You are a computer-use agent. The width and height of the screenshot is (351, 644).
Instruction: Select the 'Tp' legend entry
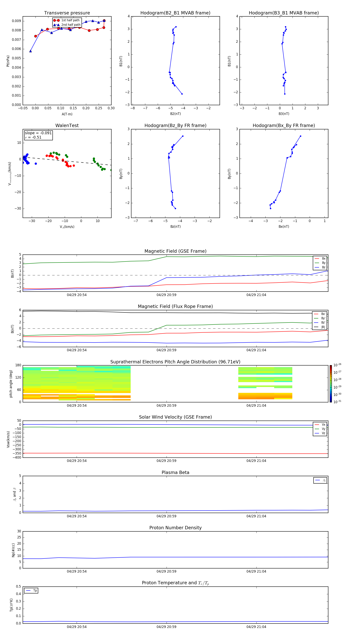pos(31,591)
